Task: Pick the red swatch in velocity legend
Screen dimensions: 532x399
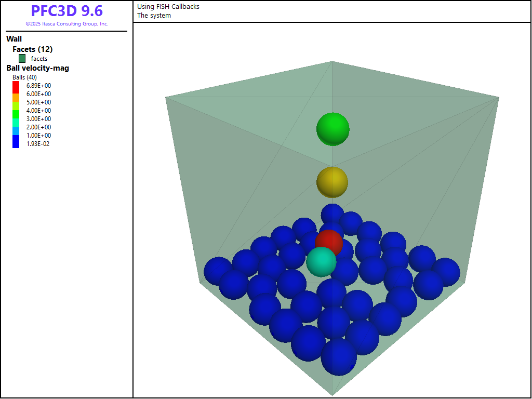Action: (x=16, y=86)
